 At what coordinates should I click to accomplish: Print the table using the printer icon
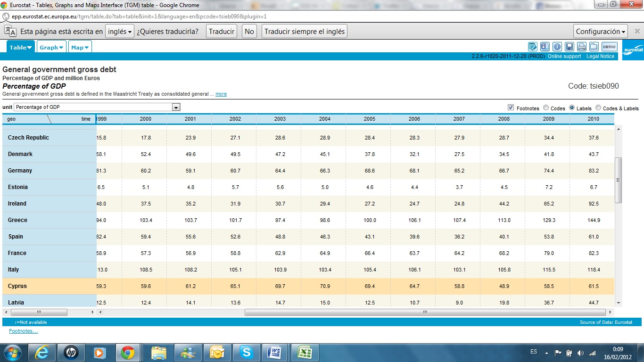[582, 47]
